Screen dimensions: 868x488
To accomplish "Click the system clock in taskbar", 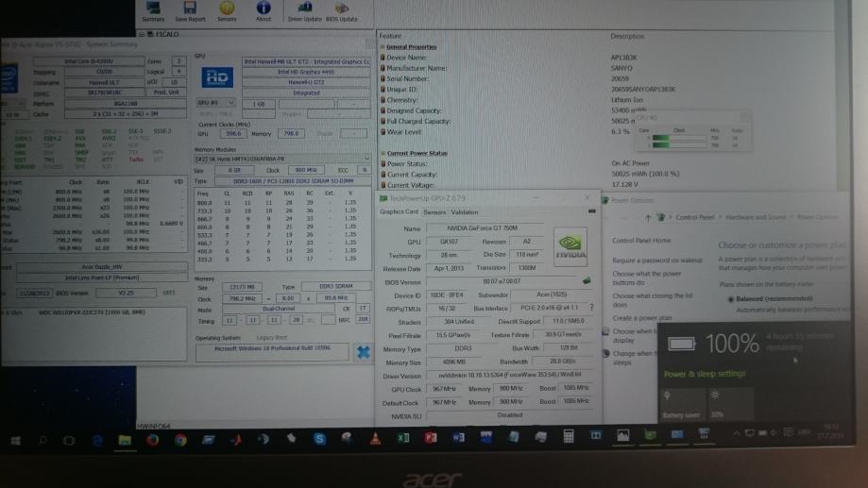I will click(x=830, y=431).
